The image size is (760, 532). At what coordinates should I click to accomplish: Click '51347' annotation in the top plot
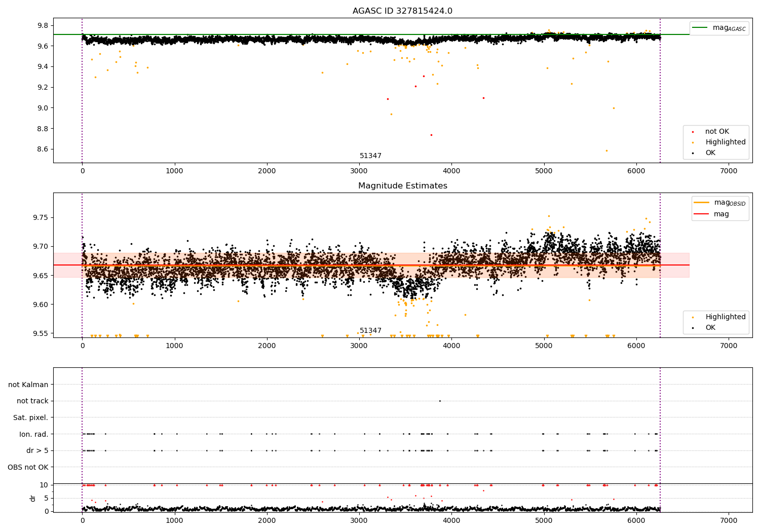(370, 156)
